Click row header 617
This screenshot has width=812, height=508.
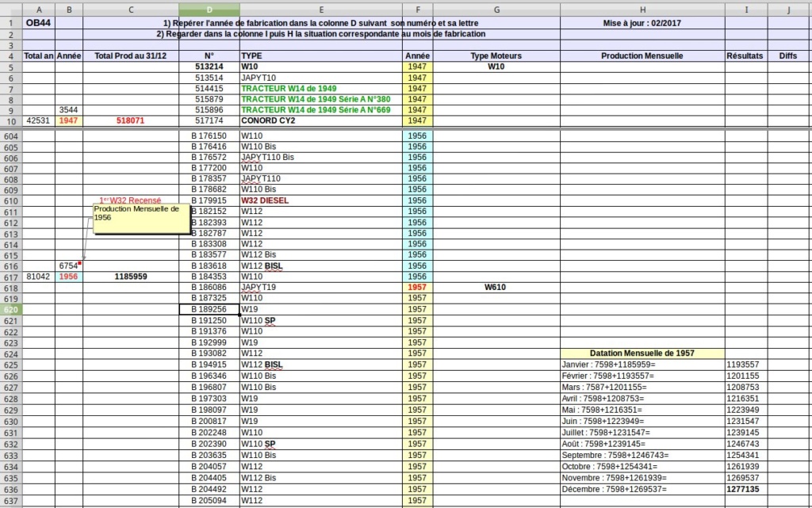(x=11, y=277)
